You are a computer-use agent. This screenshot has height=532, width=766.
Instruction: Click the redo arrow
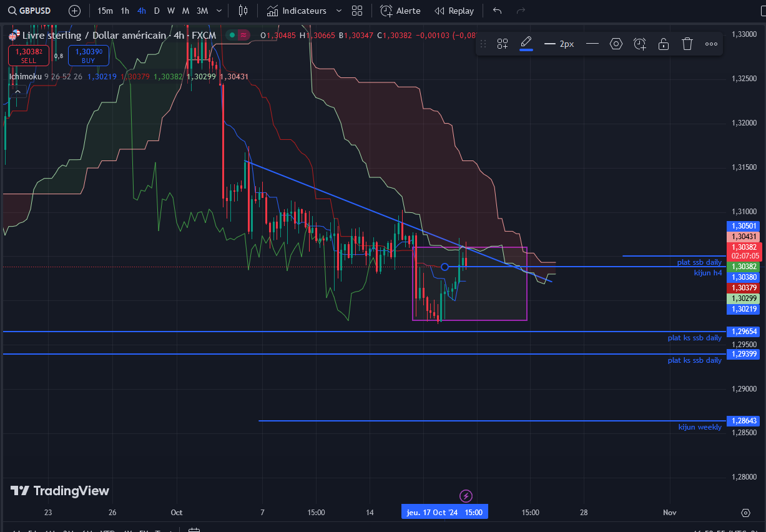click(521, 11)
